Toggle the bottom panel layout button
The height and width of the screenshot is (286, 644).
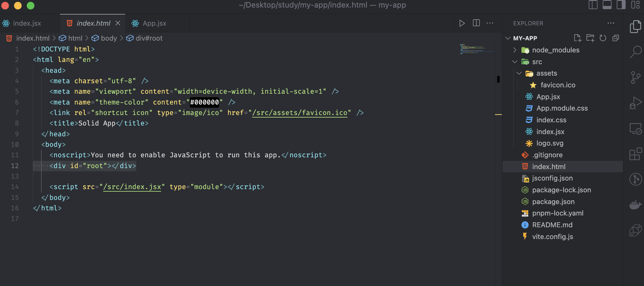607,5
